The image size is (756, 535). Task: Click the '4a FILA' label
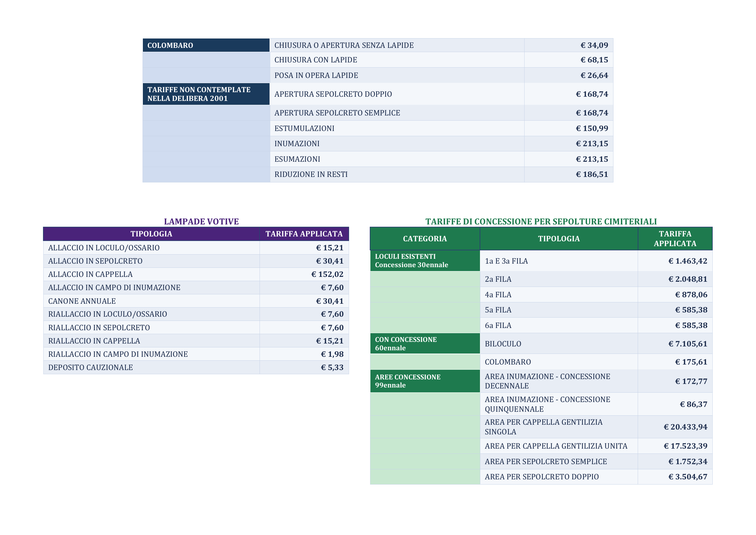point(498,295)
